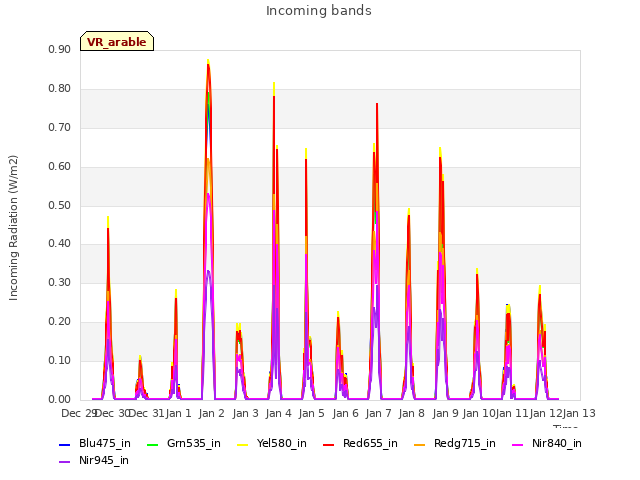Image resolution: width=640 pixels, height=480 pixels.
Task: Click the 0.70 y-axis tick label
Action: click(60, 127)
